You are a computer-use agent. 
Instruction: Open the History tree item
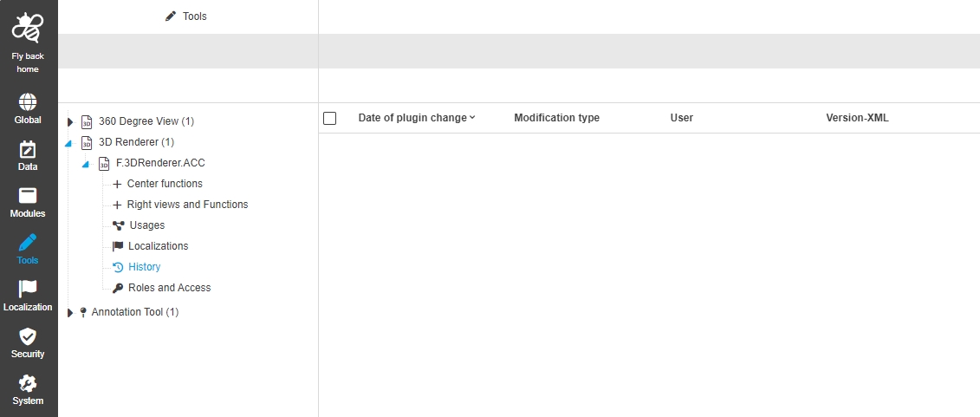144,267
